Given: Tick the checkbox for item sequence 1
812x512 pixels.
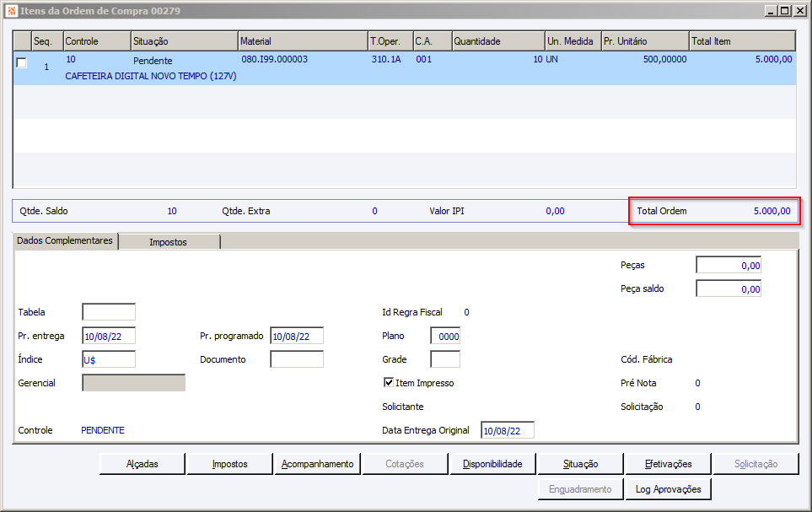Looking at the screenshot, I should [22, 62].
